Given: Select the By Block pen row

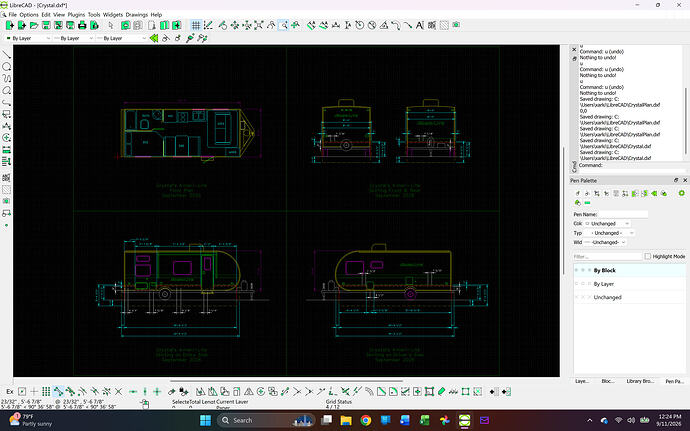Looking at the screenshot, I should pyautogui.click(x=629, y=270).
